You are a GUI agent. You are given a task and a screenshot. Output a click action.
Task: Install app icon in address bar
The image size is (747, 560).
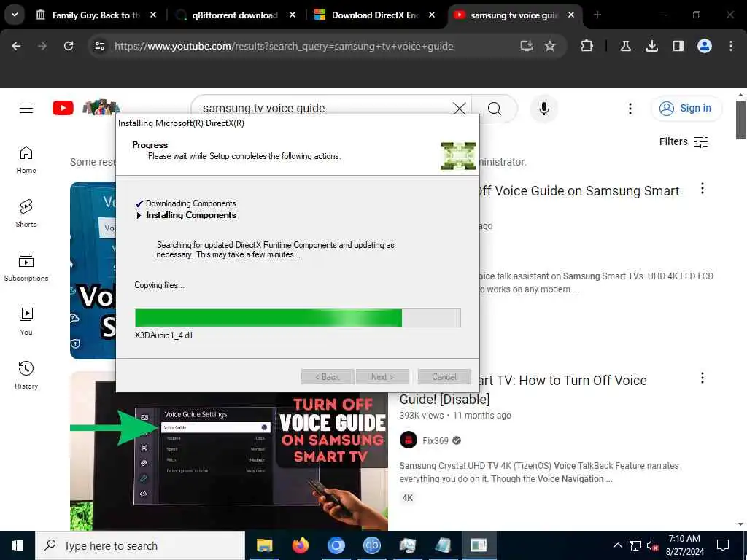pos(527,46)
